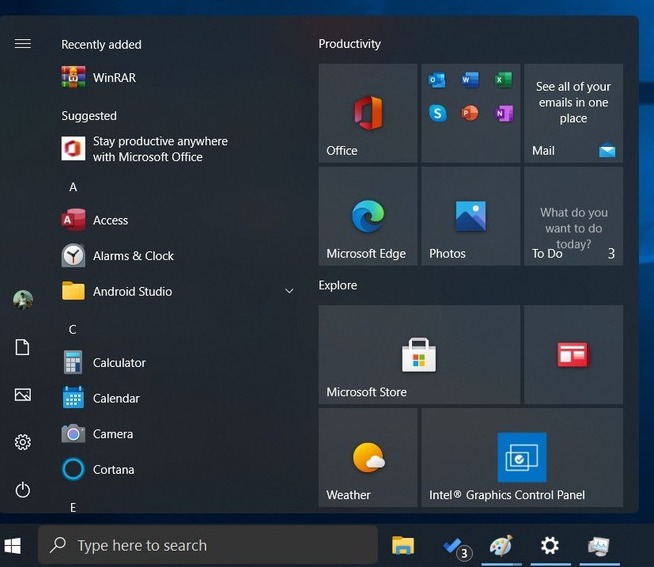Click the Explore group title

click(338, 285)
